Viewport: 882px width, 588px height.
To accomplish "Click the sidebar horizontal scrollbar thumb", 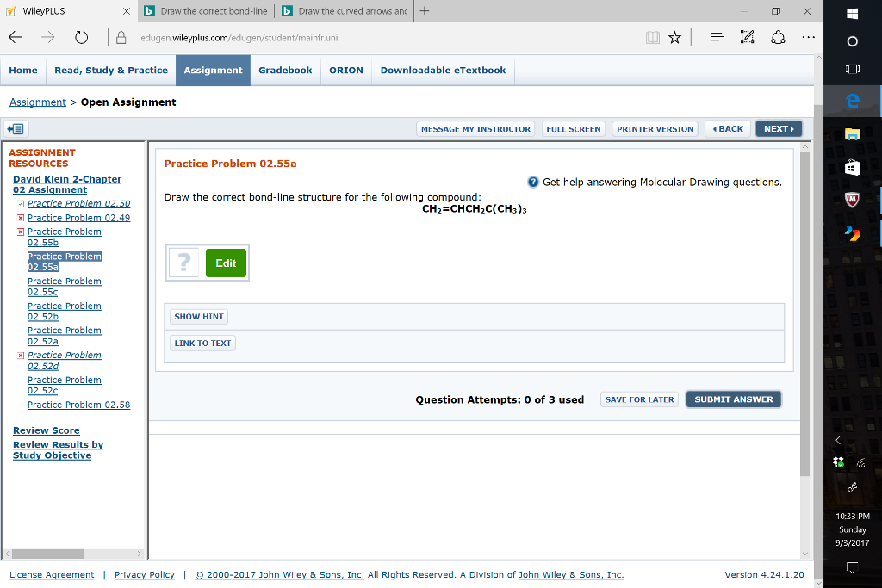I will (x=48, y=554).
